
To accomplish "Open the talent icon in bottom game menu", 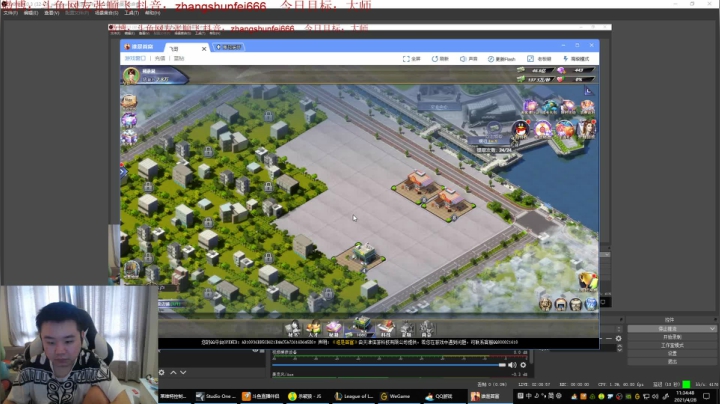I will pyautogui.click(x=313, y=329).
